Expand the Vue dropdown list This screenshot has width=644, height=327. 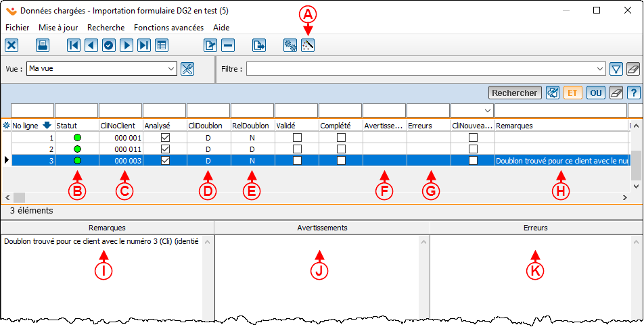pyautogui.click(x=170, y=69)
